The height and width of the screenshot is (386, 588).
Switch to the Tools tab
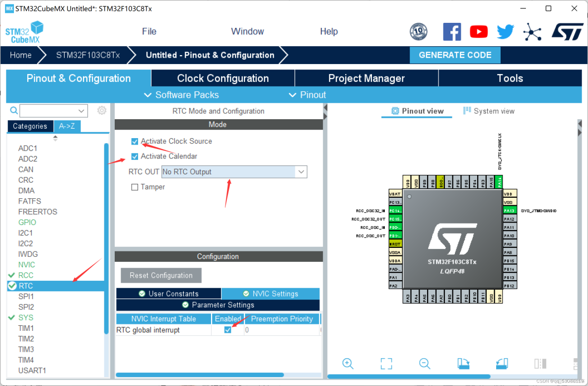pos(510,78)
